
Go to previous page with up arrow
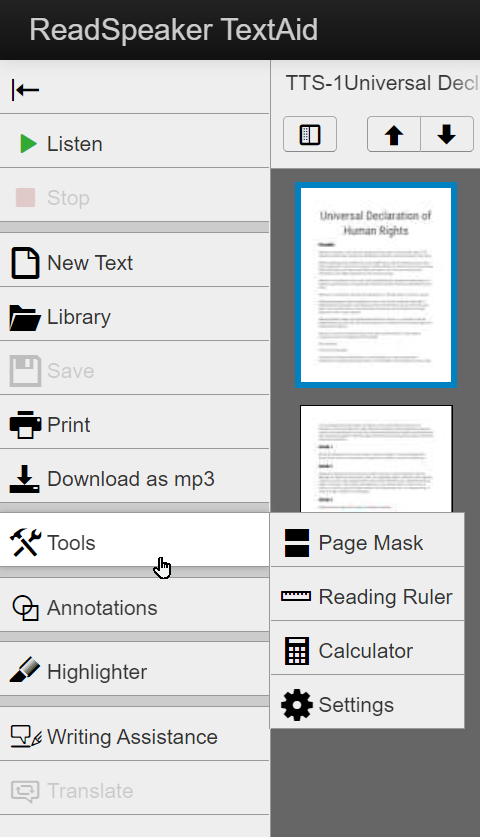[394, 134]
